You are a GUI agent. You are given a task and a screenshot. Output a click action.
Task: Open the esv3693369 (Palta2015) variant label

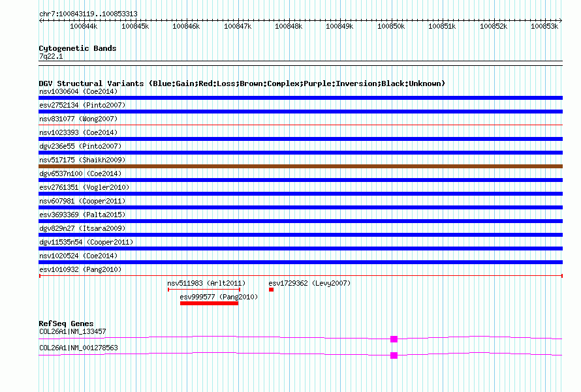coord(82,215)
